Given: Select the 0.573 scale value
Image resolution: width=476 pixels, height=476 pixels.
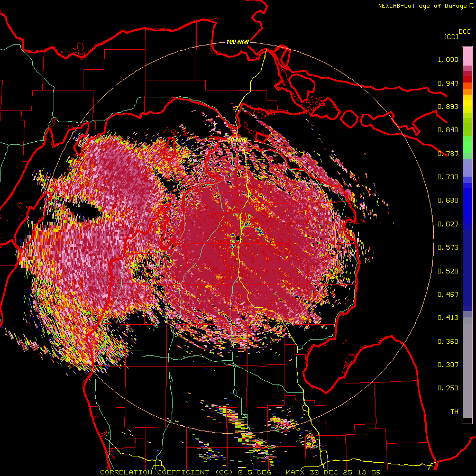Looking at the screenshot, I should pyautogui.click(x=448, y=248).
